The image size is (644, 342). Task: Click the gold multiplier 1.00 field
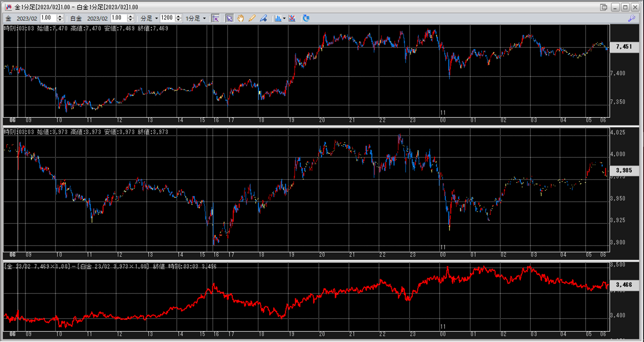(47, 18)
